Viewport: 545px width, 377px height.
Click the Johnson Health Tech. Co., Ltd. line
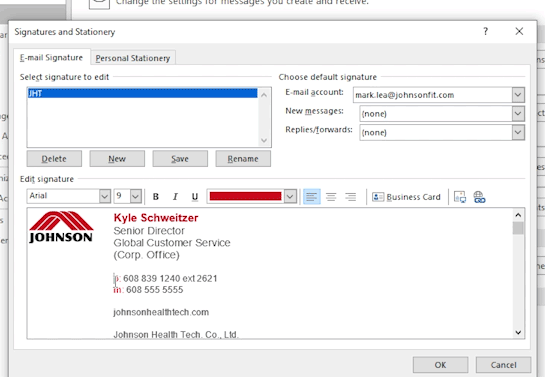coord(176,334)
